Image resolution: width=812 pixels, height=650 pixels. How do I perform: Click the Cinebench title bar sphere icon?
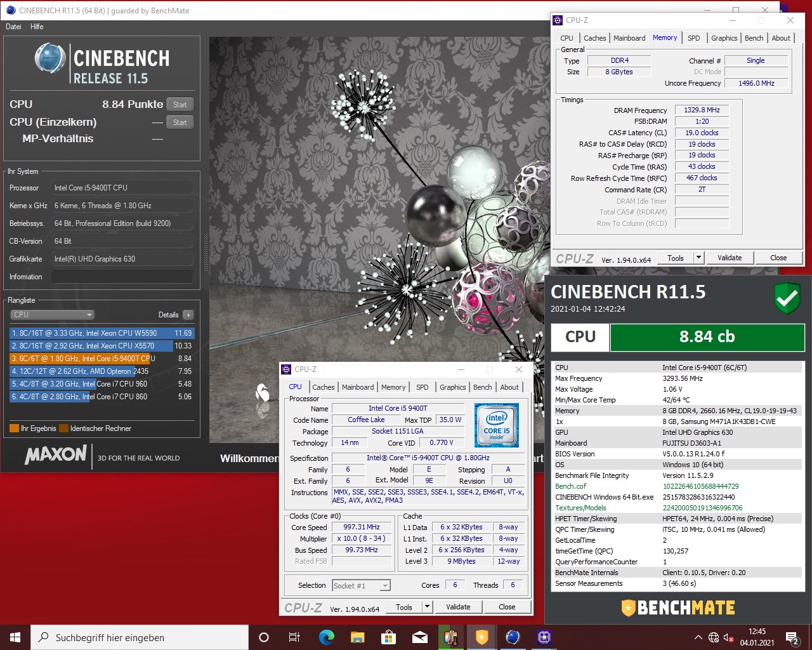pos(10,10)
